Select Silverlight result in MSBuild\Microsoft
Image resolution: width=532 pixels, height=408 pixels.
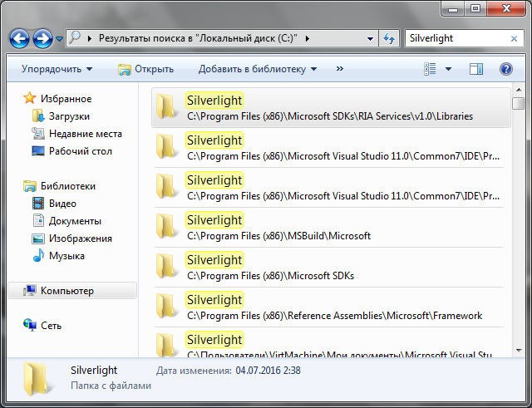click(329, 228)
